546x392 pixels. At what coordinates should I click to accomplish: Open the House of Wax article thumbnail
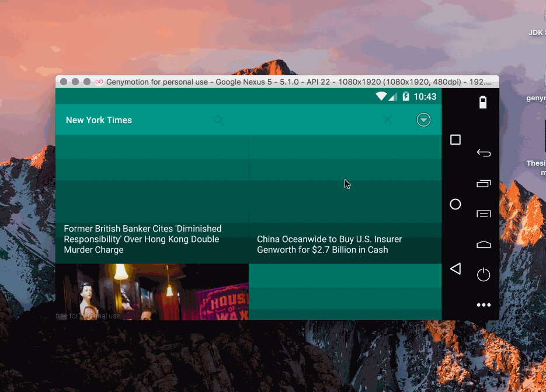[x=152, y=292]
